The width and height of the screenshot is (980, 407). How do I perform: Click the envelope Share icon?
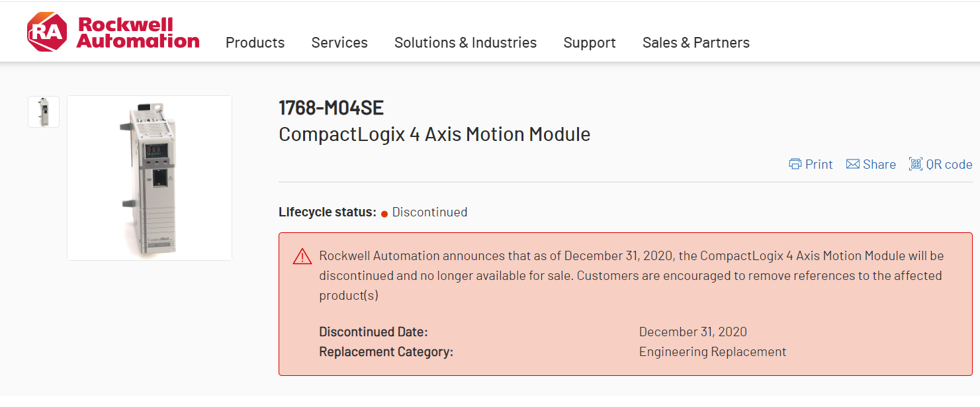click(852, 164)
